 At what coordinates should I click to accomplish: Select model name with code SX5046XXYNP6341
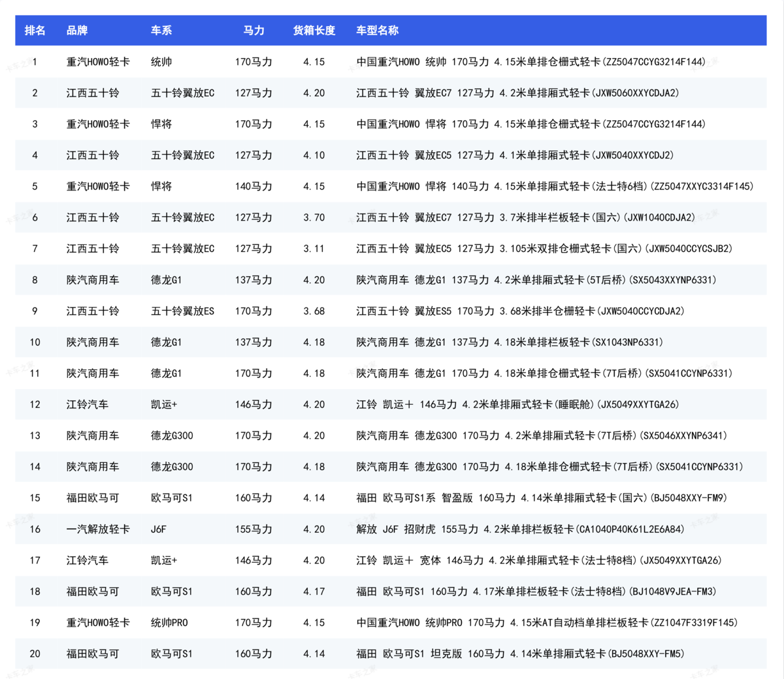[x=542, y=435]
